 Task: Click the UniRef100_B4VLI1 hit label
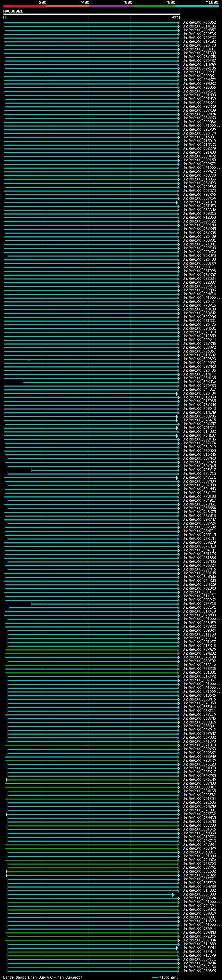199,477
